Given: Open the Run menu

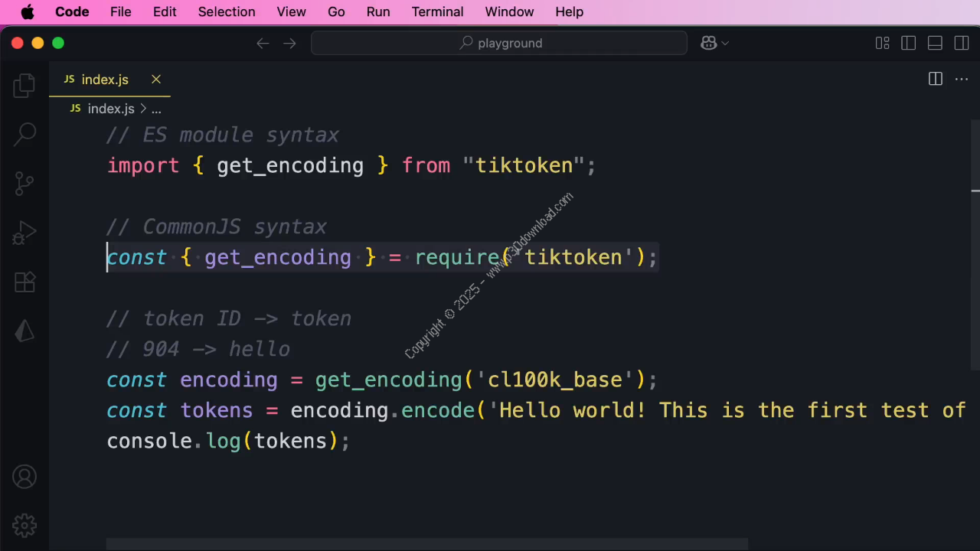Looking at the screenshot, I should pyautogui.click(x=378, y=11).
